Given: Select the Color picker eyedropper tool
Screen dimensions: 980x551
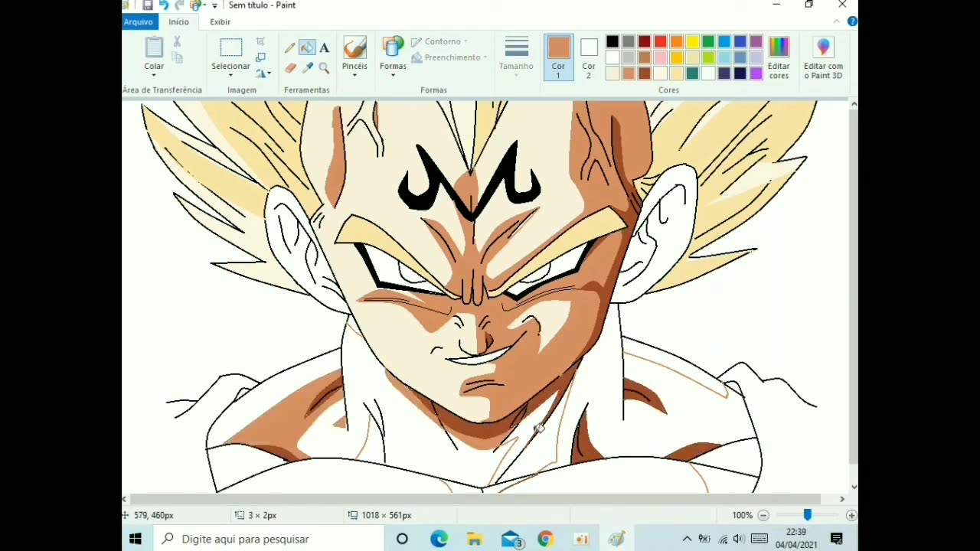Looking at the screenshot, I should [307, 68].
